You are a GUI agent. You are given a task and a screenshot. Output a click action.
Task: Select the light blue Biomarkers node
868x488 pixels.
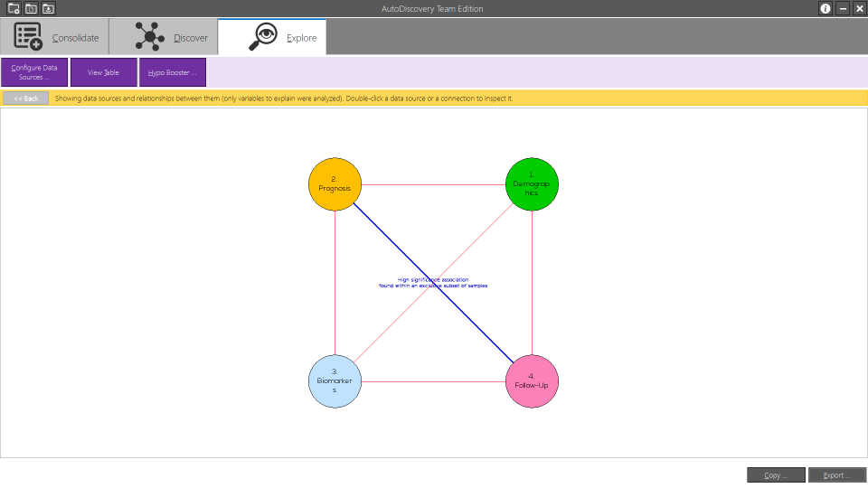point(335,381)
